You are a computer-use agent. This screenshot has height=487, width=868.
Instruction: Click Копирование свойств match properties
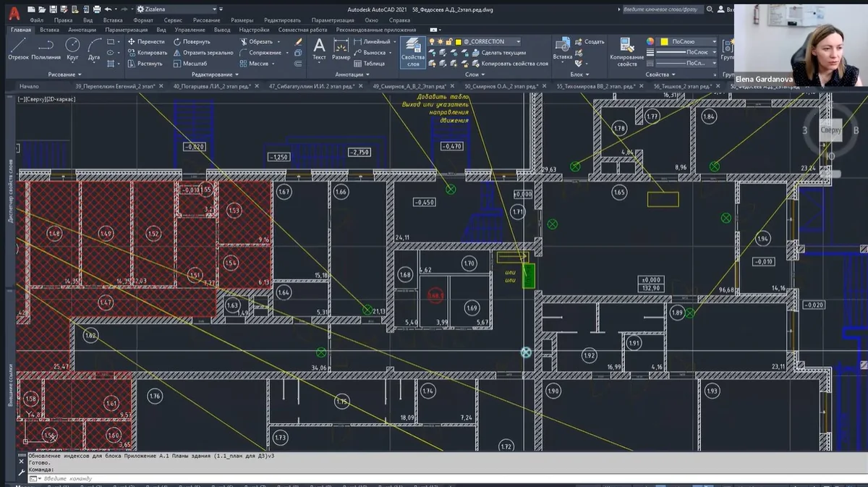coord(626,51)
